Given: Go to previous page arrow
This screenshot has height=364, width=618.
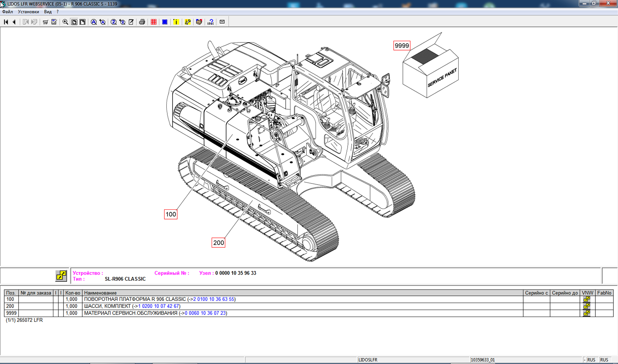Looking at the screenshot, I should (x=14, y=22).
